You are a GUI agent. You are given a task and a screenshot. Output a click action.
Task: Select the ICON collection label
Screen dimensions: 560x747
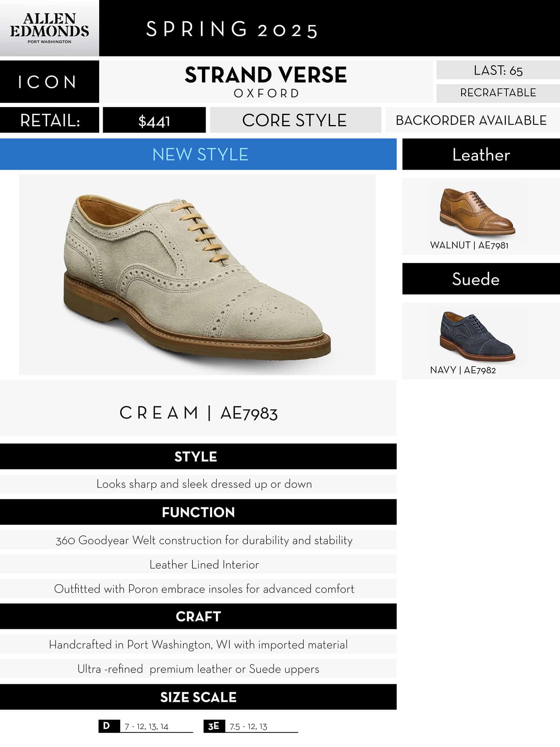(x=49, y=82)
